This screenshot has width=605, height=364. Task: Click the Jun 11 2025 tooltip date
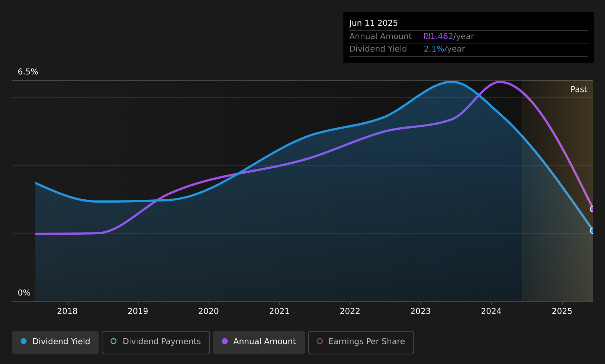(374, 23)
